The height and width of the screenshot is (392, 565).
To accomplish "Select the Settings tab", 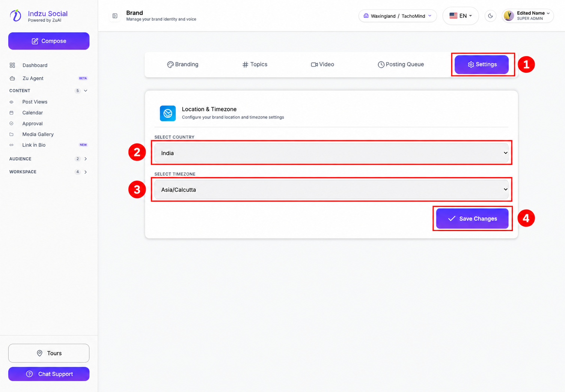I will coord(482,65).
